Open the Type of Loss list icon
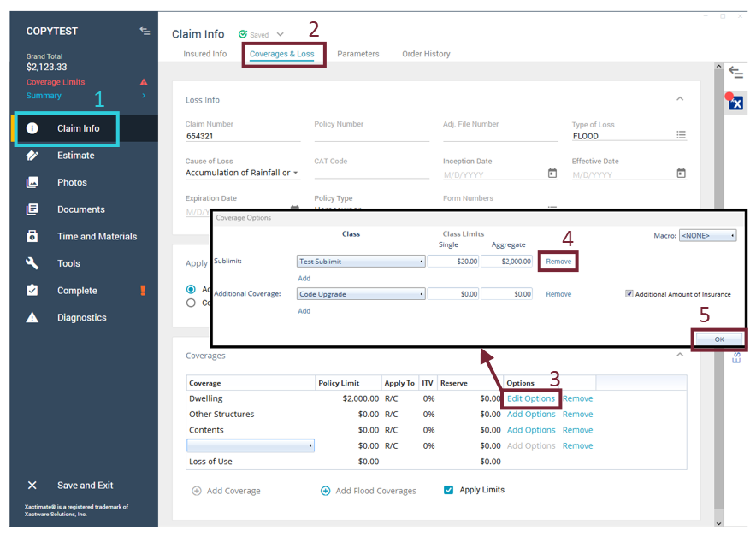This screenshot has height=536, width=756. point(681,135)
